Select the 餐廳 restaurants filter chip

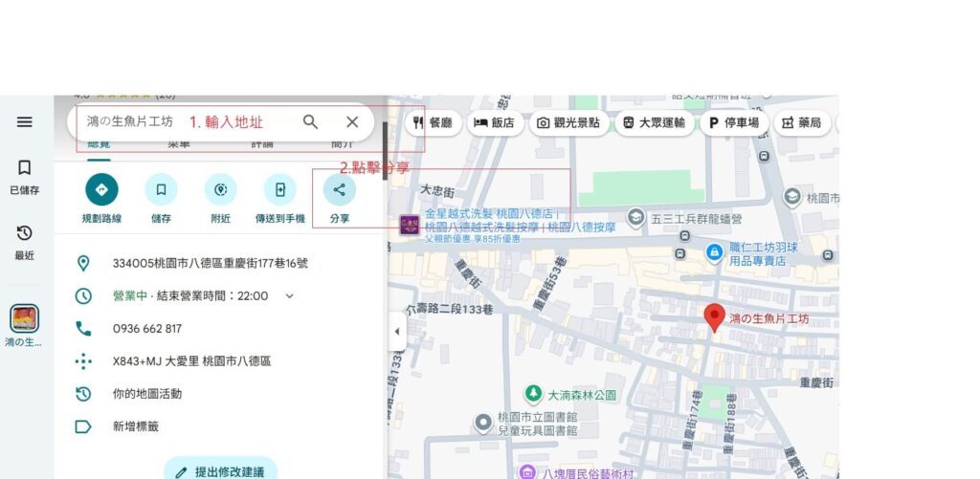433,123
